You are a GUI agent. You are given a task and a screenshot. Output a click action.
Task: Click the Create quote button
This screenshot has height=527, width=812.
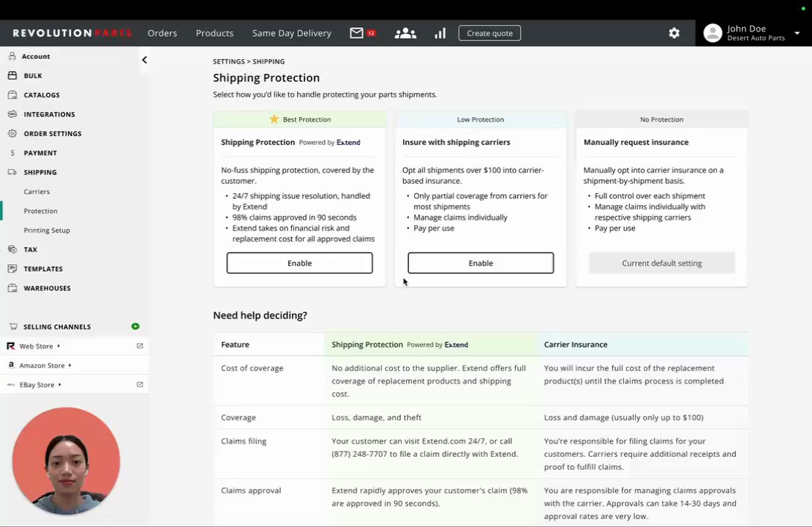[489, 33]
